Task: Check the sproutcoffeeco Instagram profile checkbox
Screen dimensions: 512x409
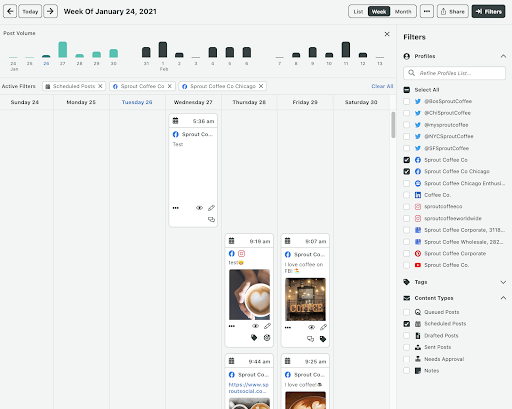Action: click(407, 207)
